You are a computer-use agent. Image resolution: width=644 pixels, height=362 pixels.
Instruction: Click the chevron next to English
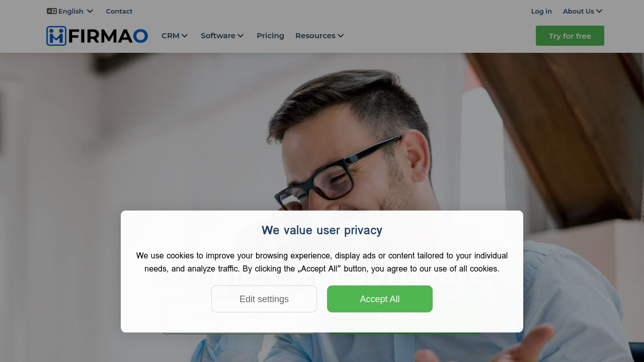click(90, 11)
